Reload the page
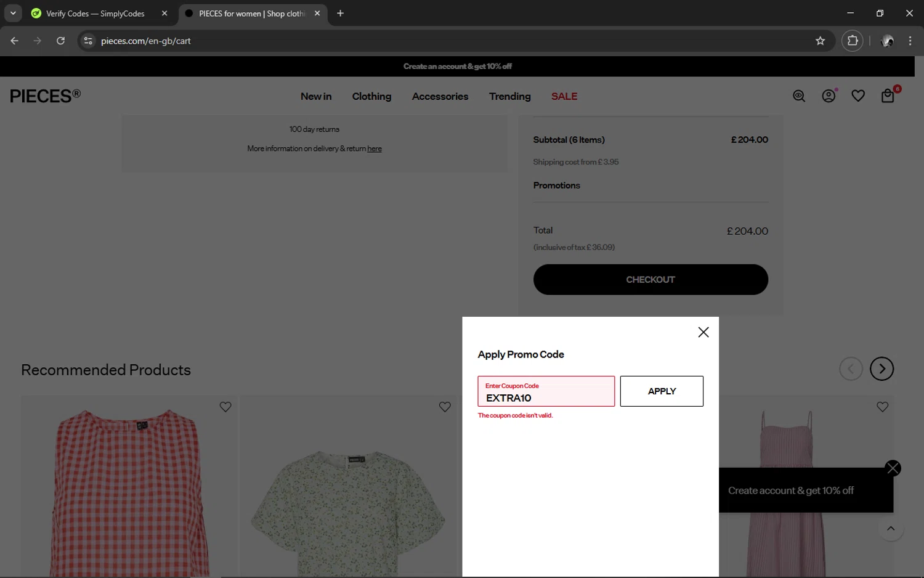This screenshot has height=578, width=924. click(x=60, y=41)
